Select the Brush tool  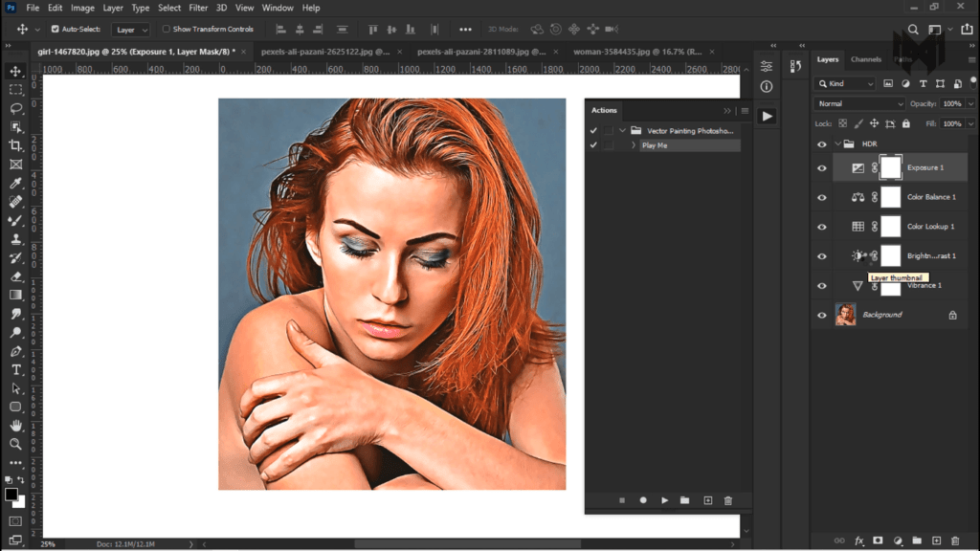point(15,221)
